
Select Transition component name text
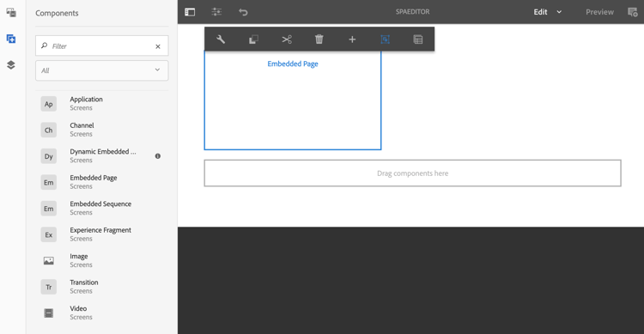pyautogui.click(x=84, y=282)
